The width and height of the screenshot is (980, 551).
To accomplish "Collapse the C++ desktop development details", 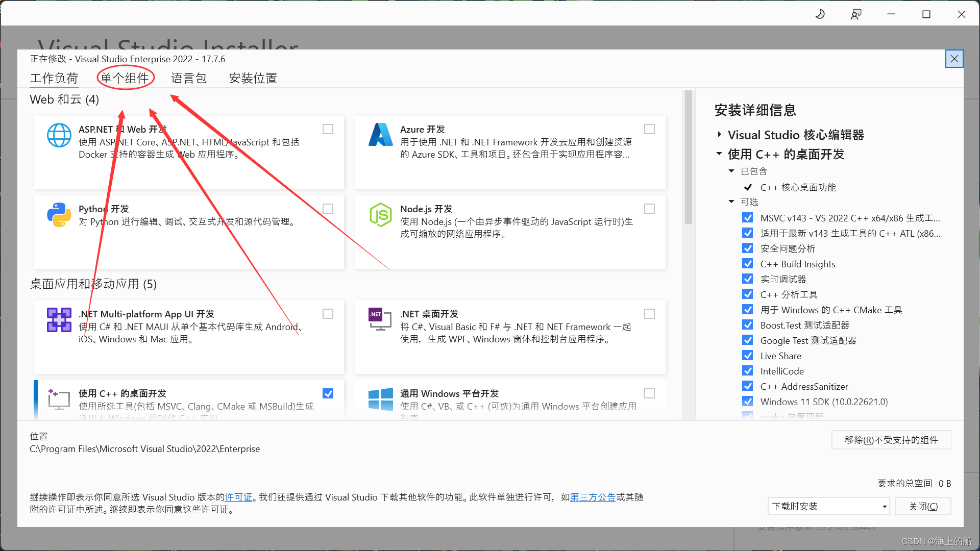I will [x=719, y=154].
